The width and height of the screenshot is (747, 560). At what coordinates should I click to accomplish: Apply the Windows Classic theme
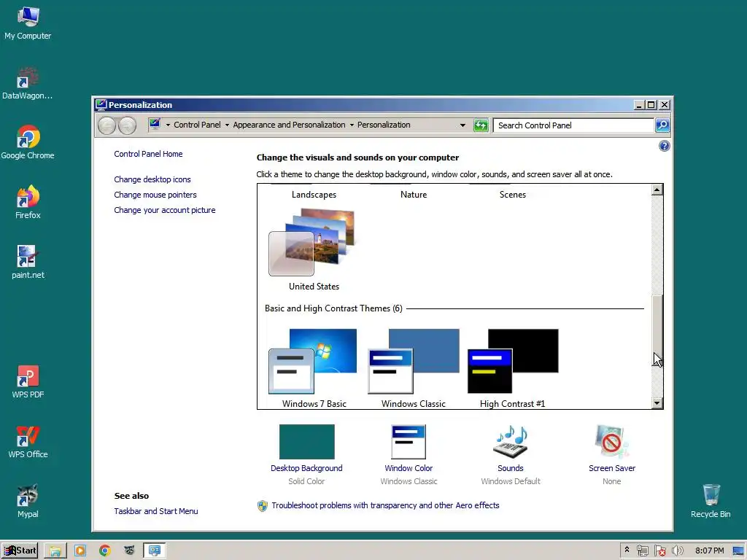413,368
